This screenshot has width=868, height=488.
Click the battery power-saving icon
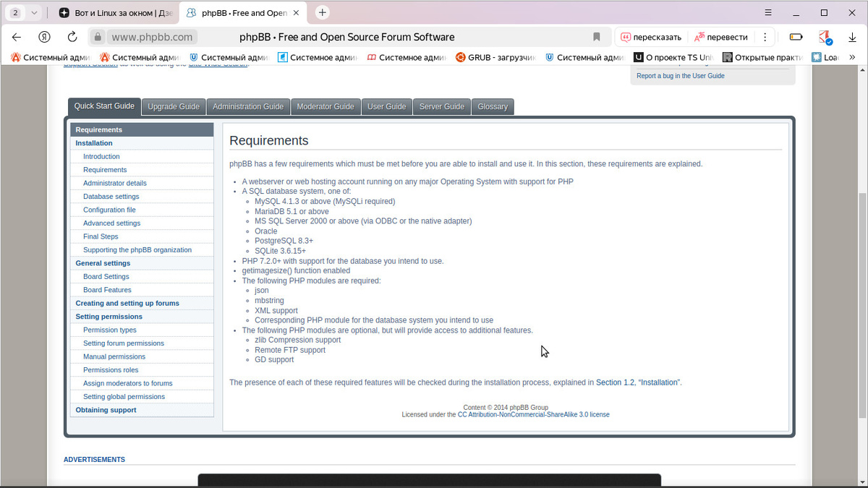pyautogui.click(x=796, y=37)
